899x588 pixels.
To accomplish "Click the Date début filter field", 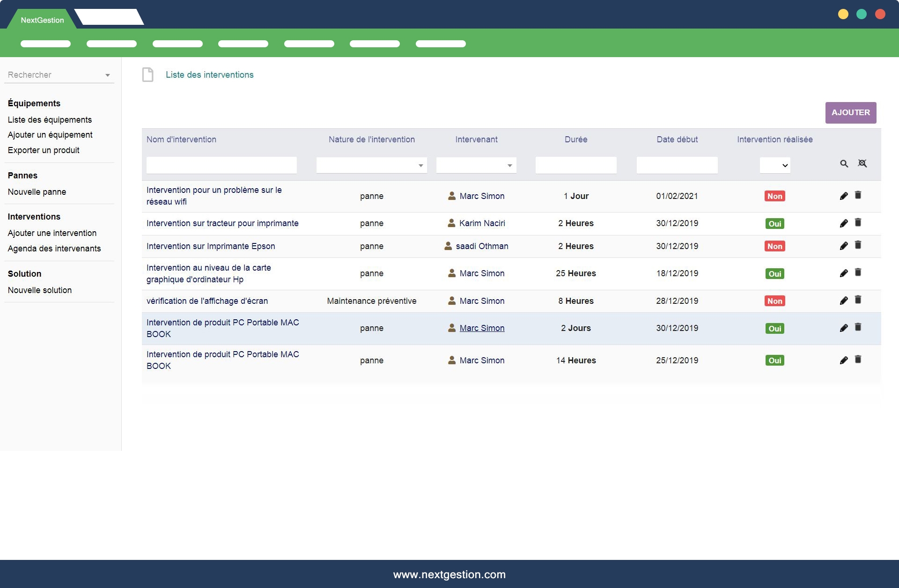I will (x=677, y=165).
